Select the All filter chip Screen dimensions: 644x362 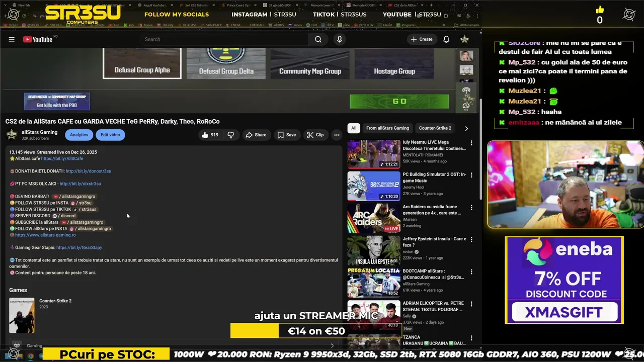[354, 128]
